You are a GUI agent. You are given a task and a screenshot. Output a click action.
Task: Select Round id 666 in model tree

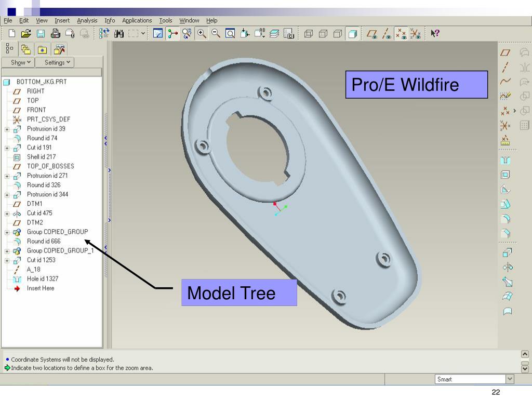(x=44, y=241)
